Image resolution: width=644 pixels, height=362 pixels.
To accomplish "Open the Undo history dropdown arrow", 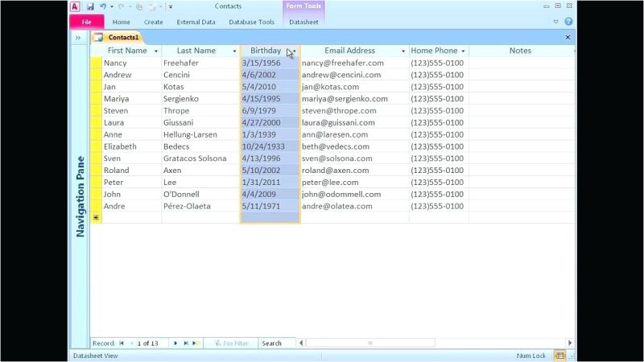I will [x=112, y=6].
